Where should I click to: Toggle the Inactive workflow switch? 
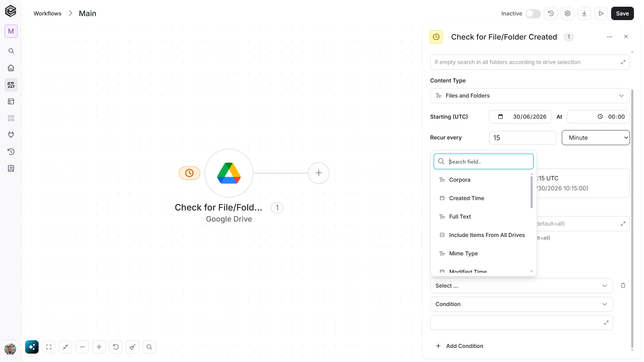pos(533,13)
